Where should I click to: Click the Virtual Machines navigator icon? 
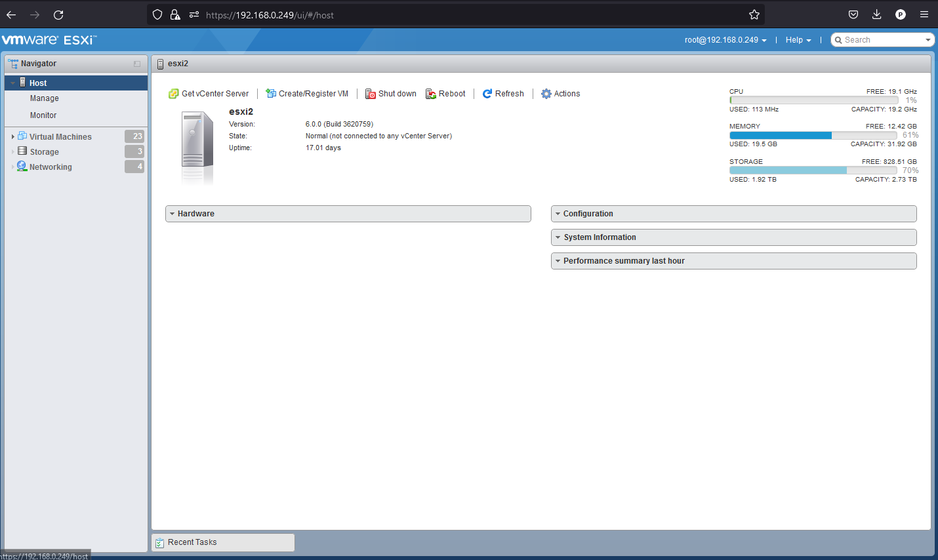click(22, 136)
